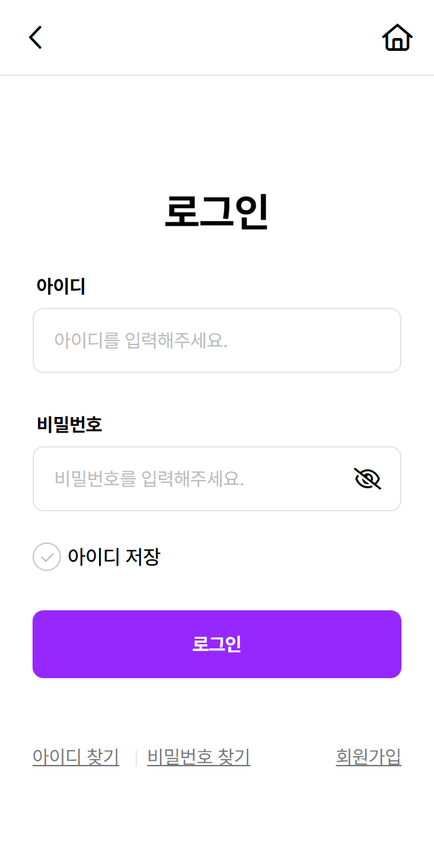
Task: Click the crossed-out eye in password field
Action: coord(368,478)
